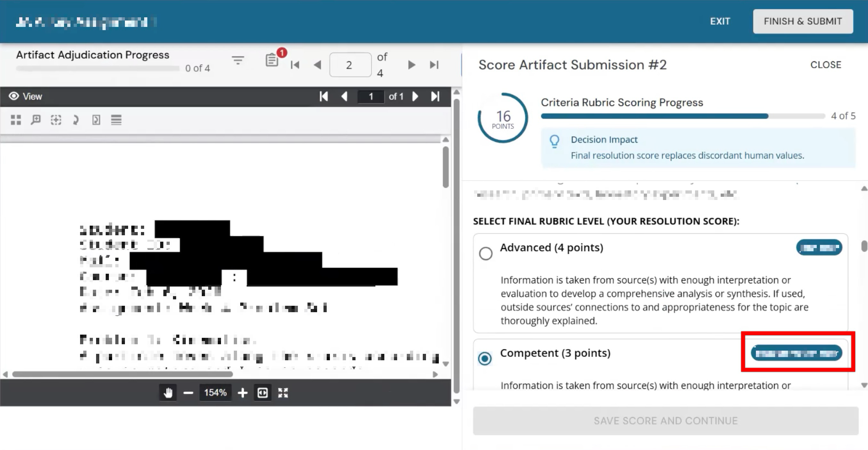Image resolution: width=868 pixels, height=450 pixels.
Task: Open the continuous page layout menu icon
Action: click(x=116, y=120)
